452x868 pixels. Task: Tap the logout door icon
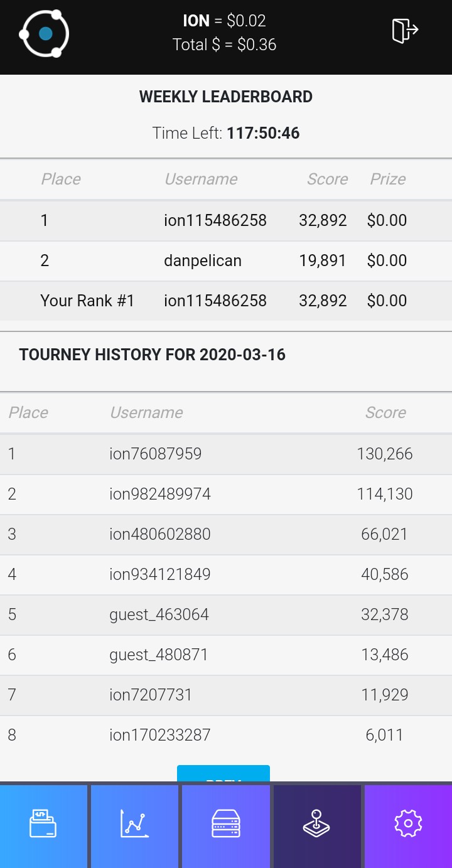click(405, 30)
